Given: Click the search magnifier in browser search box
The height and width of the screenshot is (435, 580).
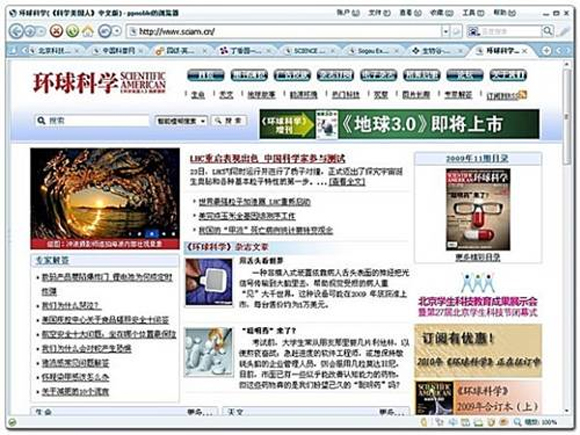Looking at the screenshot, I should [547, 31].
